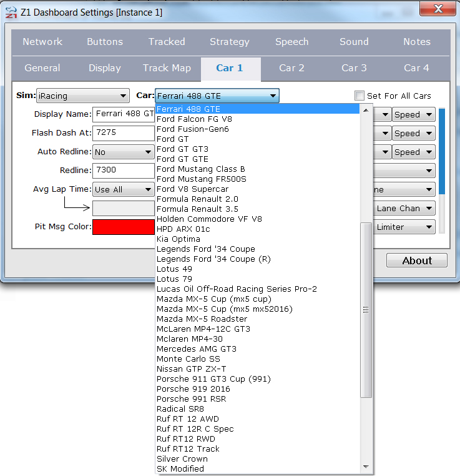Image resolution: width=460 pixels, height=476 pixels.
Task: Select Formula Renault 2.0 in the list
Action: [257, 199]
